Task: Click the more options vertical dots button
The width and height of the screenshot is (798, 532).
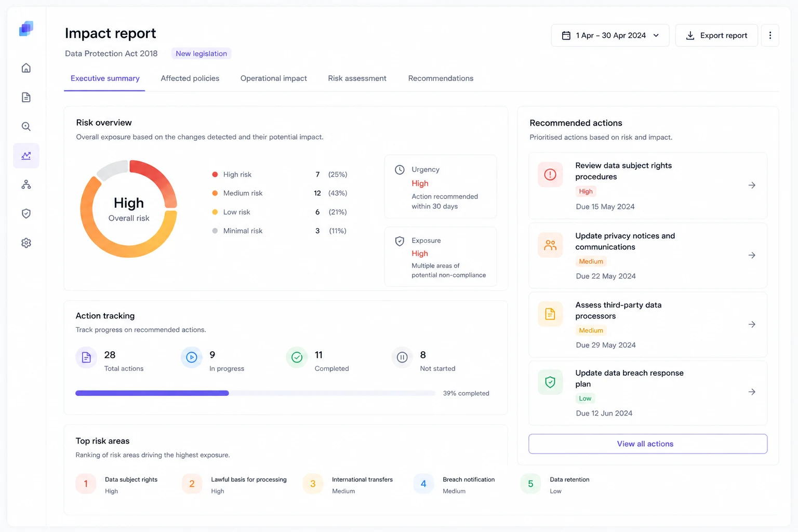Action: click(x=770, y=35)
